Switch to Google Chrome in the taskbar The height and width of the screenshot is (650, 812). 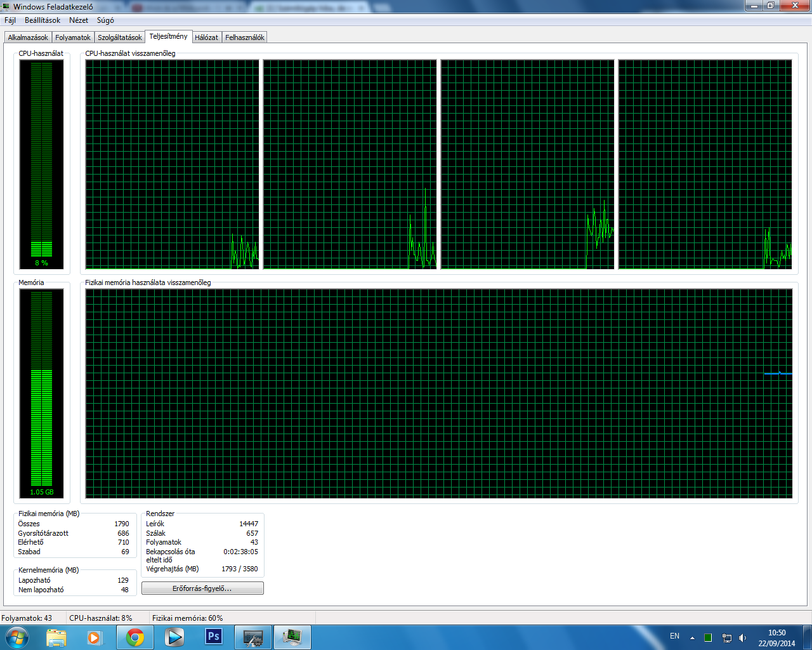pyautogui.click(x=134, y=637)
